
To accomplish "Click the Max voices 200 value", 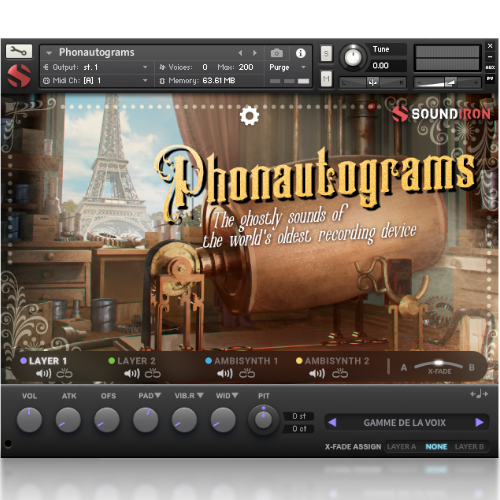I will tap(246, 67).
